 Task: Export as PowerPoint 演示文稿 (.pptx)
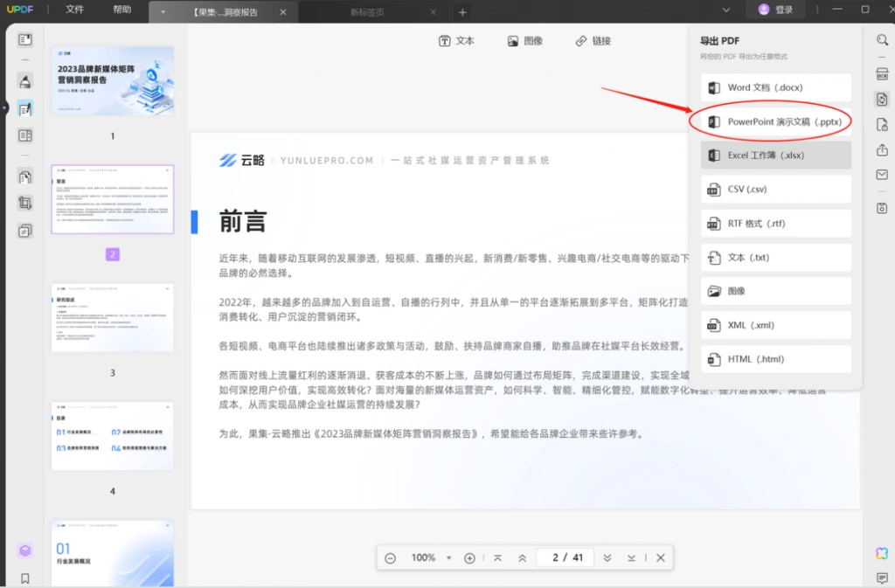click(x=776, y=121)
